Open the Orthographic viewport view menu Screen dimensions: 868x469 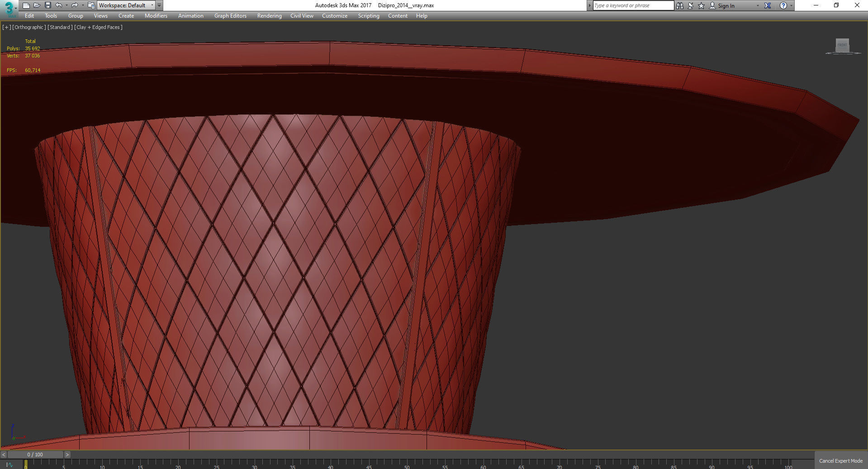(x=29, y=27)
